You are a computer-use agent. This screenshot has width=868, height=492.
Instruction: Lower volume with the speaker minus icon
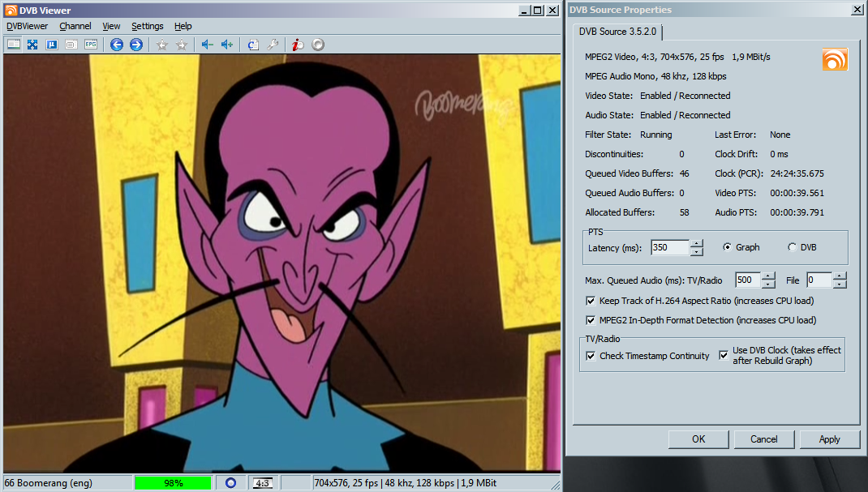(x=207, y=45)
